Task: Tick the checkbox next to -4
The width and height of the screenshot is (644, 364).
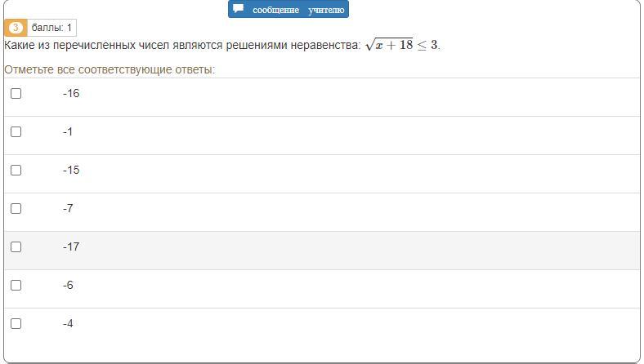Action: click(16, 324)
